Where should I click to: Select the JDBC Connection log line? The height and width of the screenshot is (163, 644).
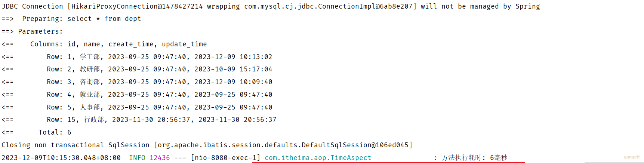pyautogui.click(x=271, y=6)
